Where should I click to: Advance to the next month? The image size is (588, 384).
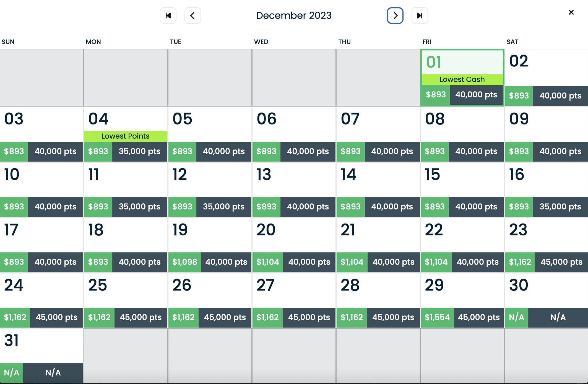395,15
